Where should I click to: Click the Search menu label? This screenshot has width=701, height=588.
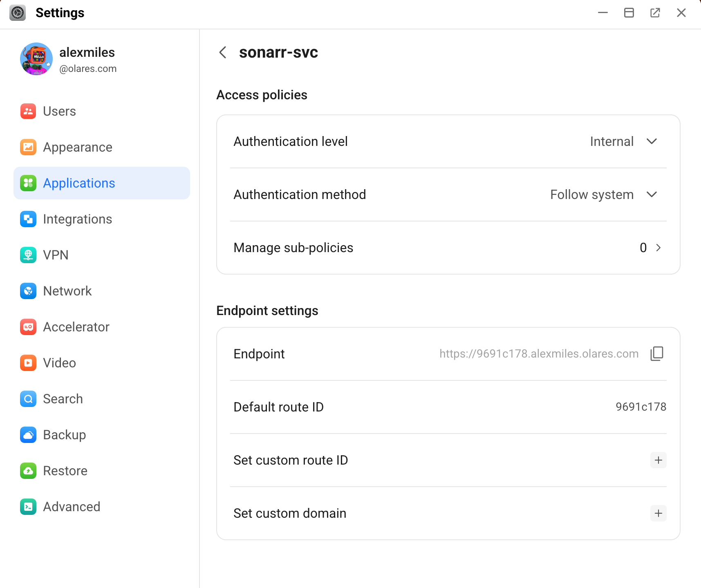coord(63,399)
